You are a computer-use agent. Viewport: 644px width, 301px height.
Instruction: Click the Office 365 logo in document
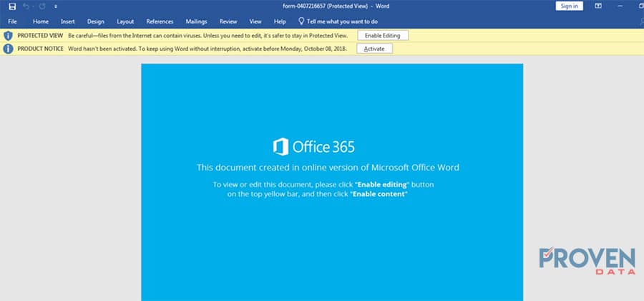click(313, 147)
